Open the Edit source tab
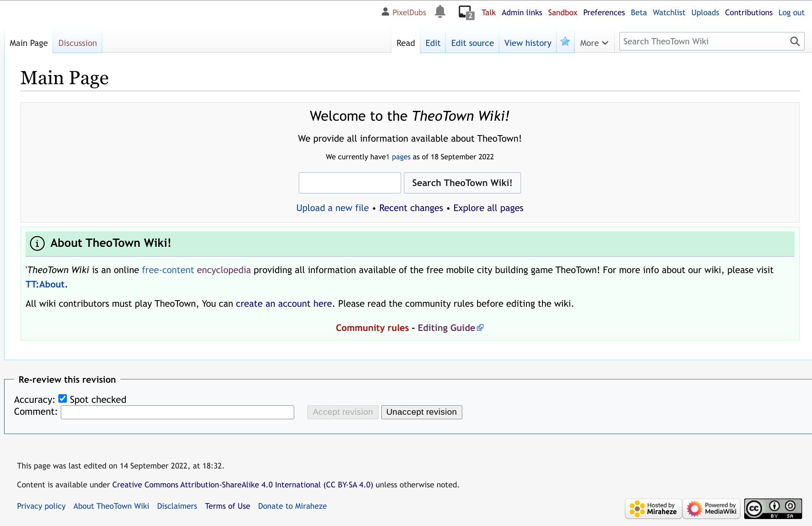This screenshot has width=812, height=526. pos(473,43)
